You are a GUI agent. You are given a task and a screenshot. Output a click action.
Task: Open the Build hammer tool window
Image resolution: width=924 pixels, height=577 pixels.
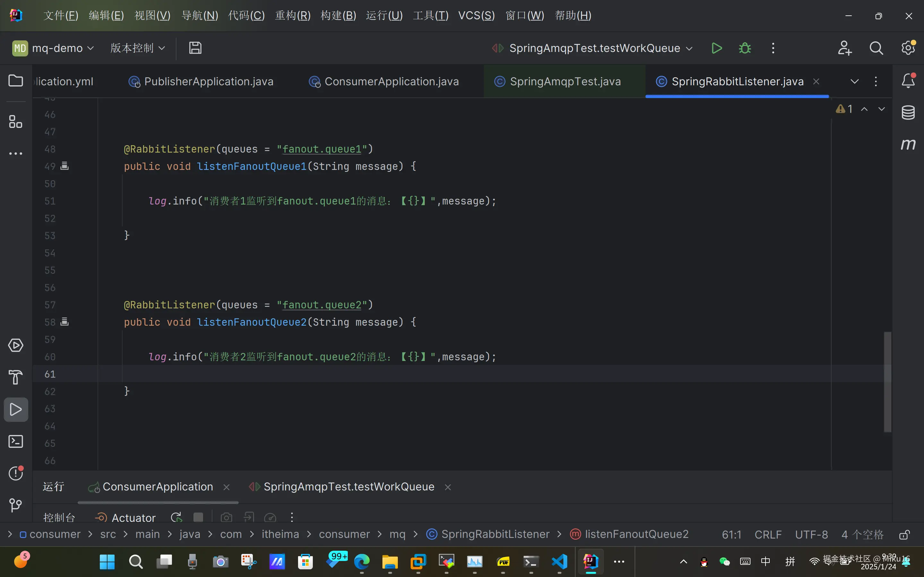point(16,377)
